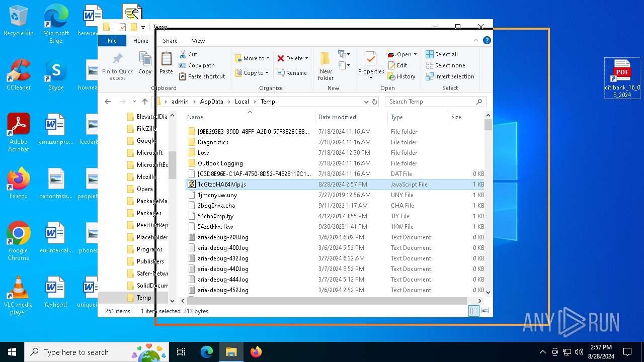Click the Paste clipboard icon
This screenshot has height=362, width=644.
pyautogui.click(x=166, y=59)
